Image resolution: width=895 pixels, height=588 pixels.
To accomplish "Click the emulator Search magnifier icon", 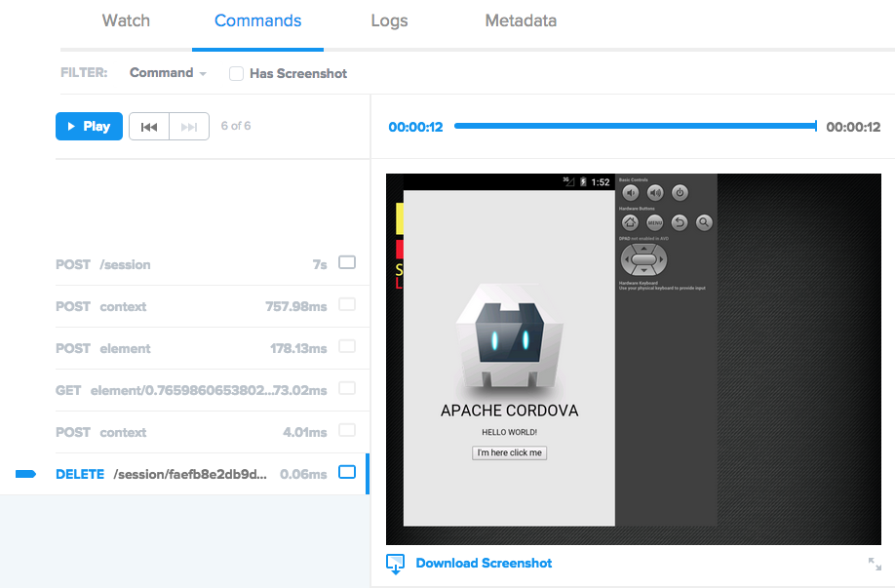I will [704, 222].
